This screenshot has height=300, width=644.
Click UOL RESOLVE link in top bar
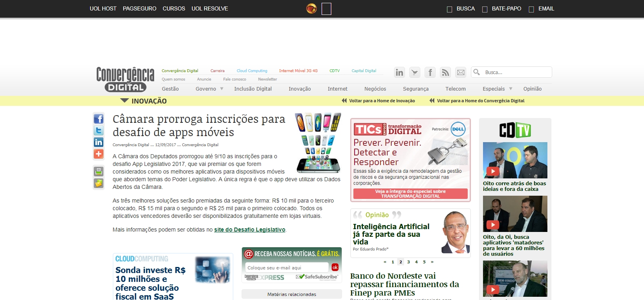click(210, 8)
